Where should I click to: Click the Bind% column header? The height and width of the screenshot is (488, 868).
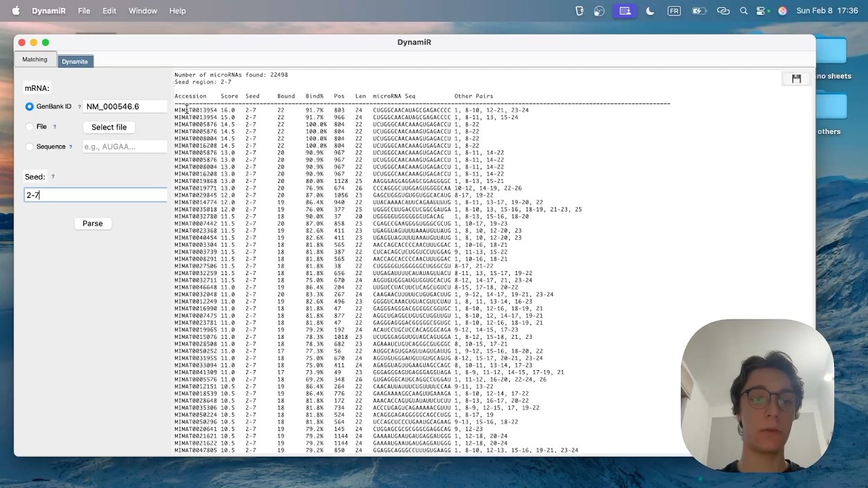point(315,96)
